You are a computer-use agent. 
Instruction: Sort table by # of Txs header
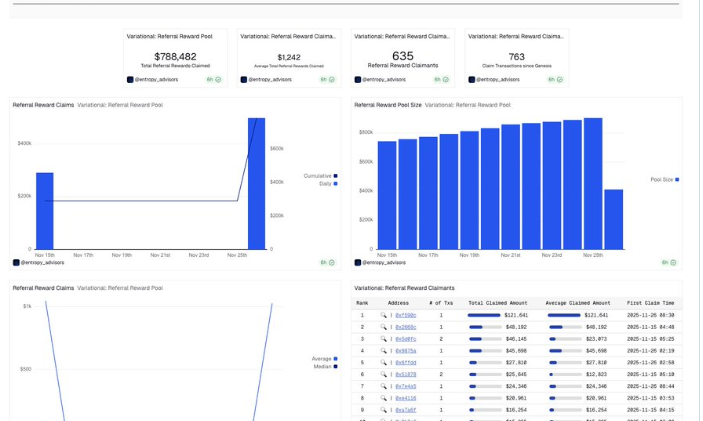coord(441,302)
